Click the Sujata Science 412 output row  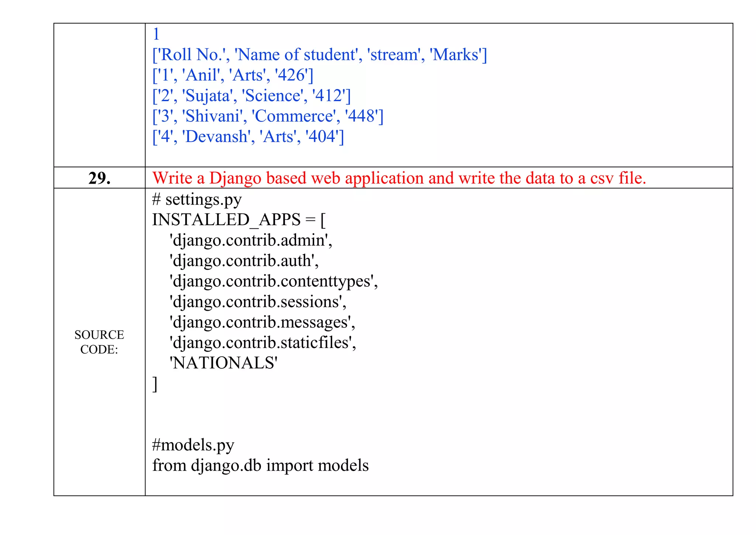[251, 96]
